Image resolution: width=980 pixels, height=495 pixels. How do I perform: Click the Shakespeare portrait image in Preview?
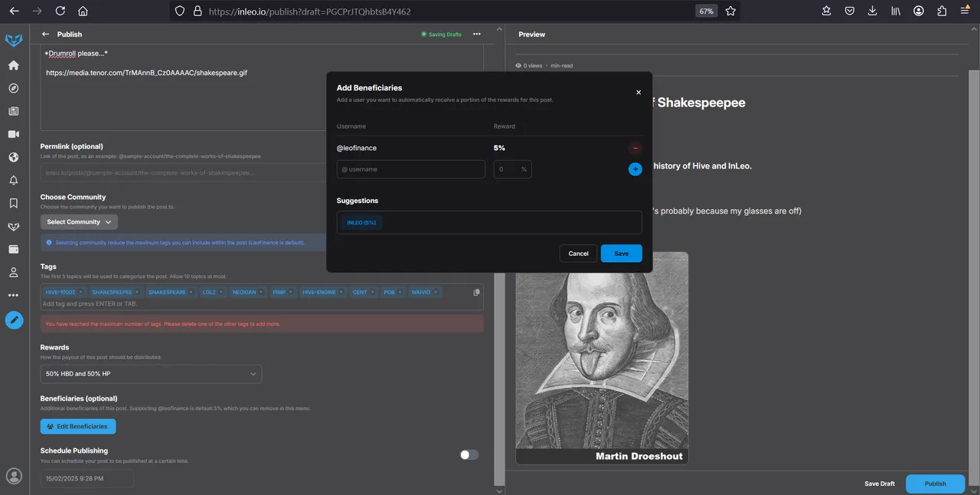(x=602, y=358)
